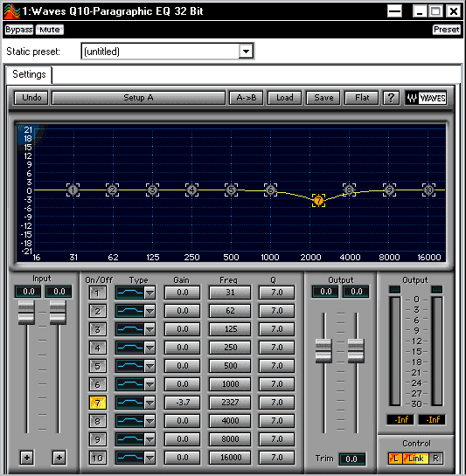The height and width of the screenshot is (476, 466).
Task: Open filter type dropdown for band 6
Action: tap(150, 384)
